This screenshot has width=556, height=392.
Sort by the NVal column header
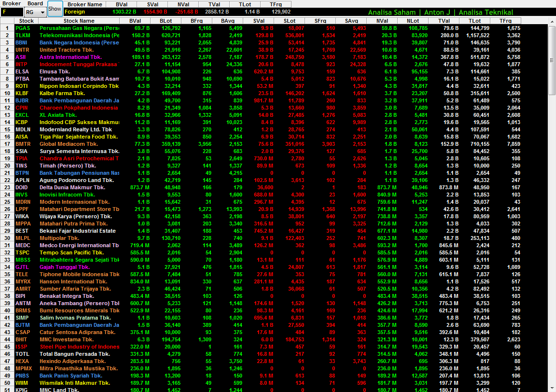click(x=382, y=21)
